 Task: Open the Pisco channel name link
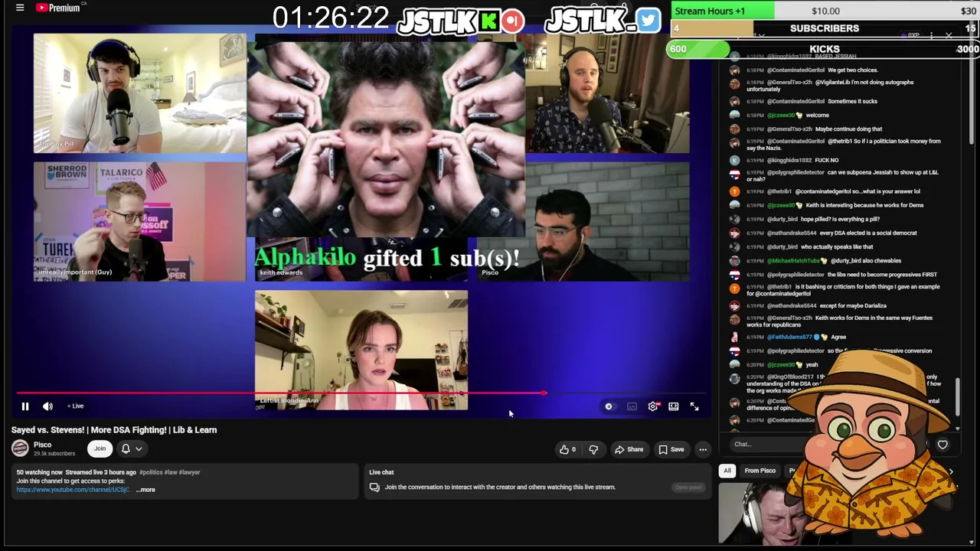43,445
